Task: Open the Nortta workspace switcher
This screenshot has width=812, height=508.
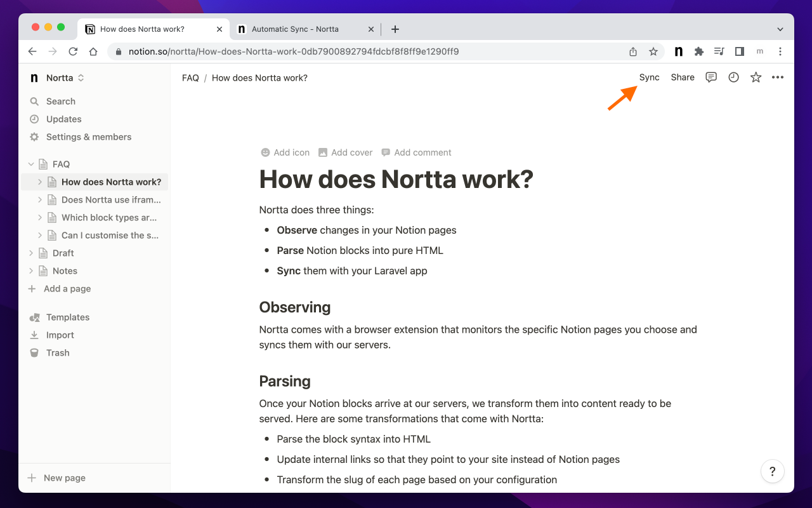Action: click(x=58, y=77)
